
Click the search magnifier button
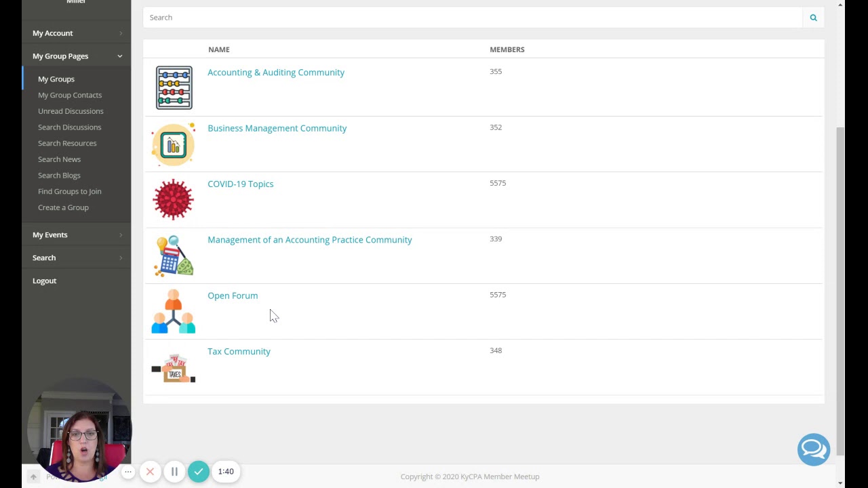click(x=813, y=18)
